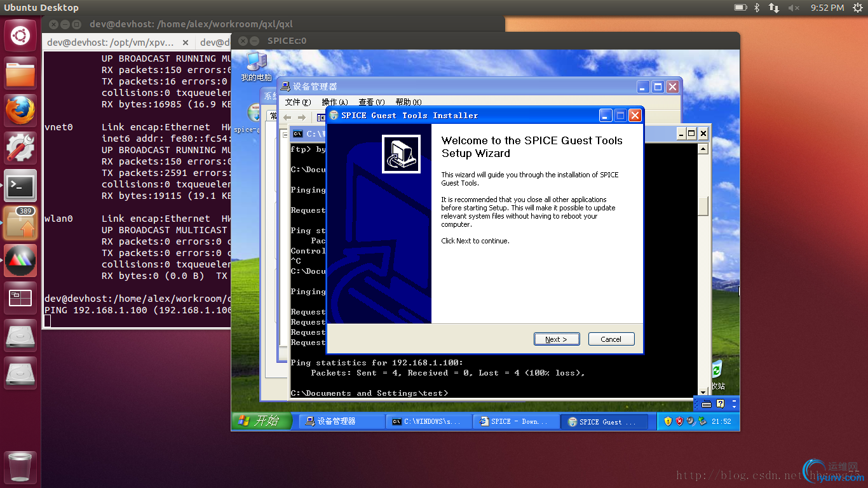The width and height of the screenshot is (868, 488).
Task: Click the 设备管理器 title bar icon
Action: [285, 86]
